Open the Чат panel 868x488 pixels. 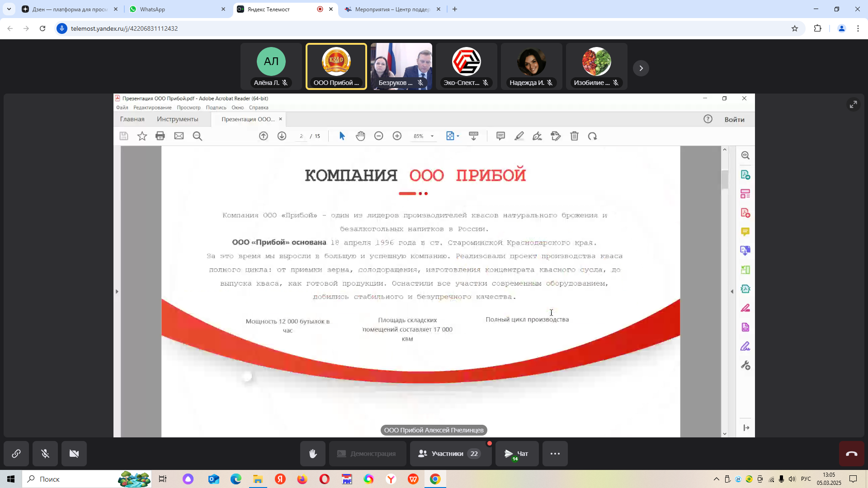tap(517, 454)
